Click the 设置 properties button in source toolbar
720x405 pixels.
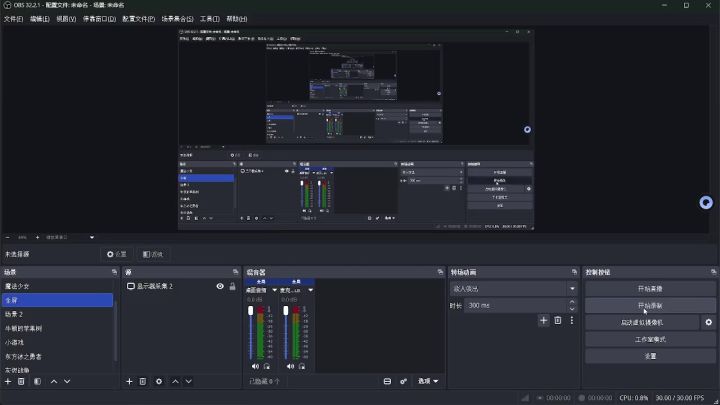click(x=117, y=254)
